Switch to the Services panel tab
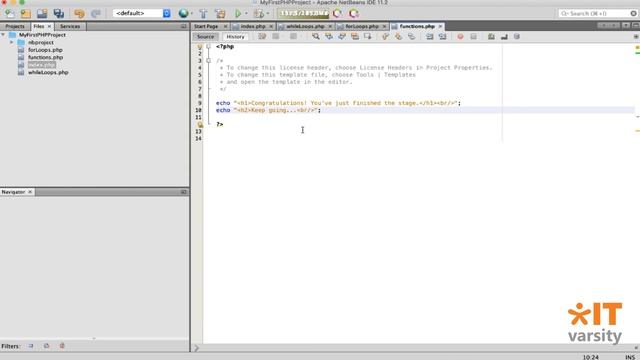This screenshot has height=360, width=640. pos(70,26)
